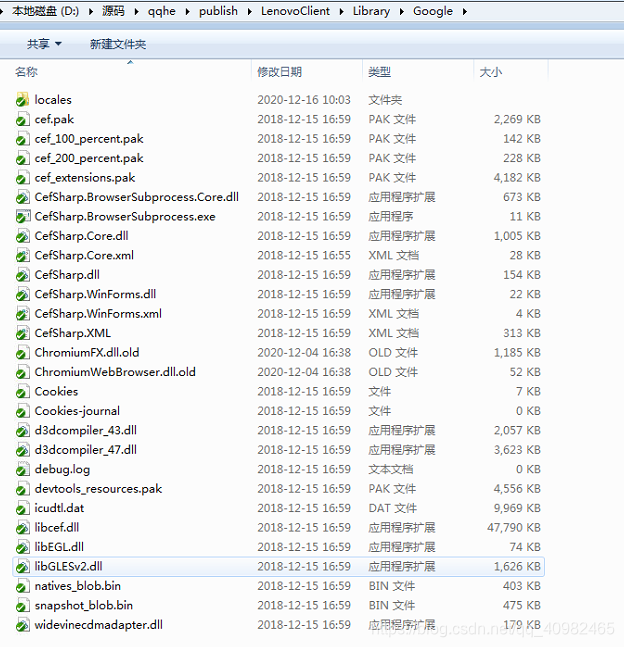Click the icudtl.dat file icon
The image size is (624, 647).
pyautogui.click(x=23, y=508)
